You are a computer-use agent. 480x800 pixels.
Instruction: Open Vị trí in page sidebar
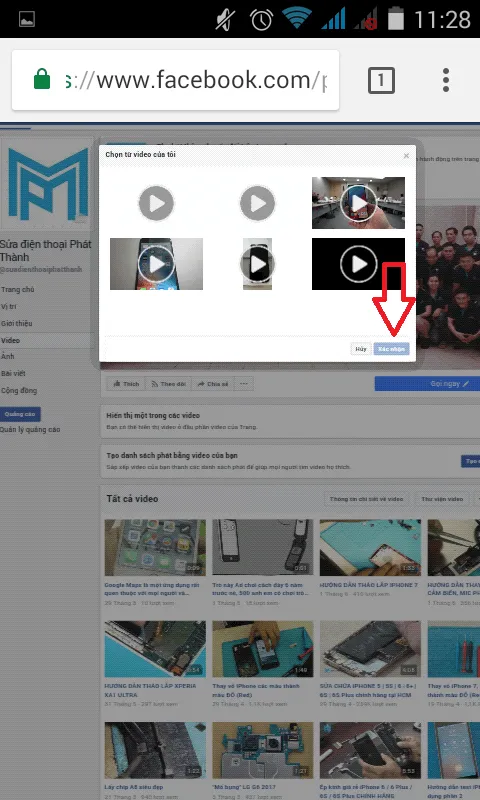[9, 306]
